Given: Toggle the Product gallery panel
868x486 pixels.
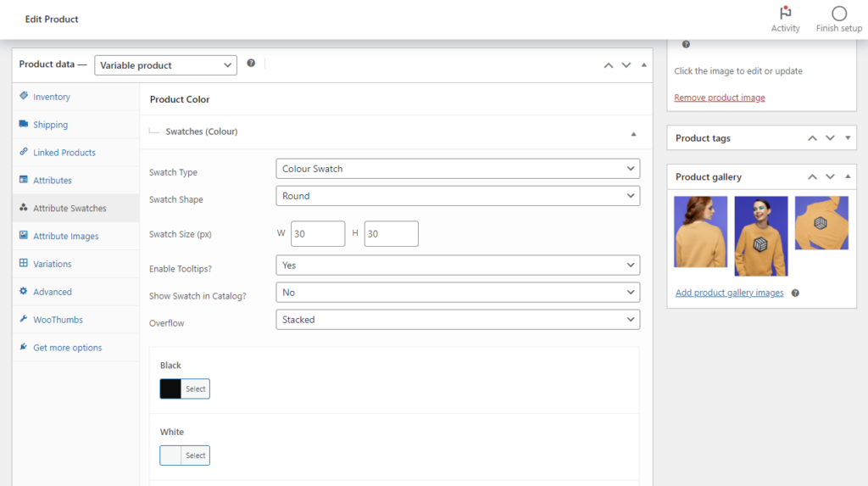Looking at the screenshot, I should pyautogui.click(x=848, y=177).
